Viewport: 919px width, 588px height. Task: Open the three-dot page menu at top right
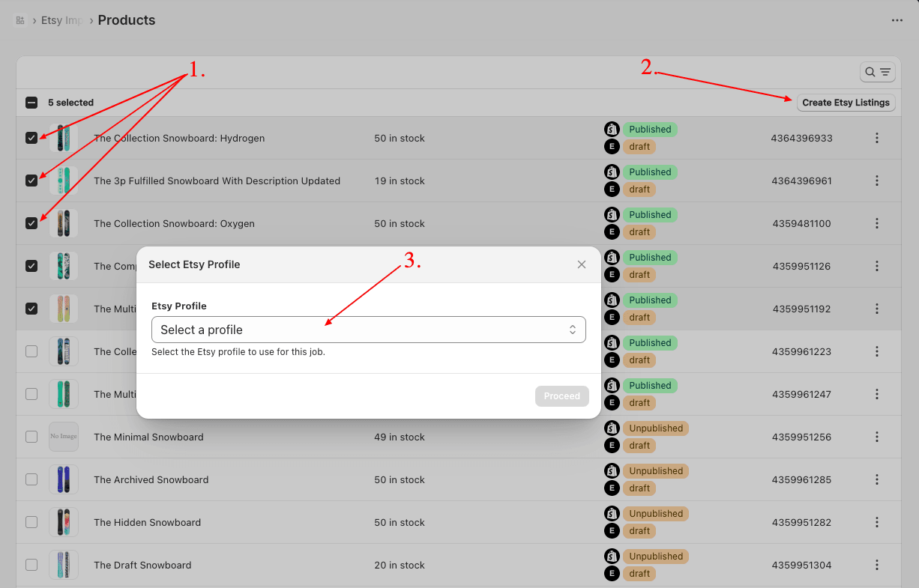897,20
